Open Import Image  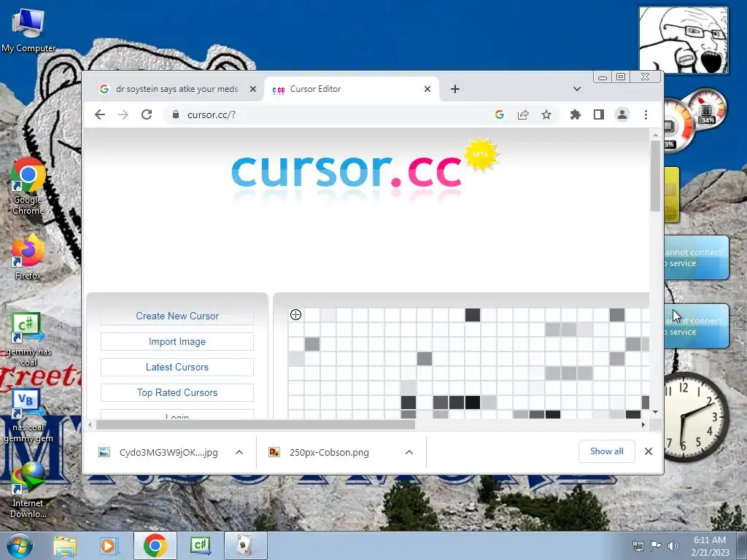[x=177, y=341]
